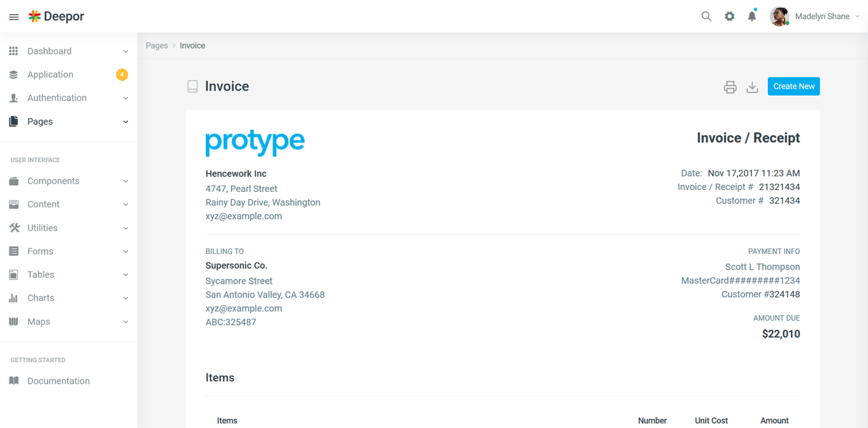Click the Application badge showing 4
Image resolution: width=868 pixels, height=428 pixels.
(122, 75)
